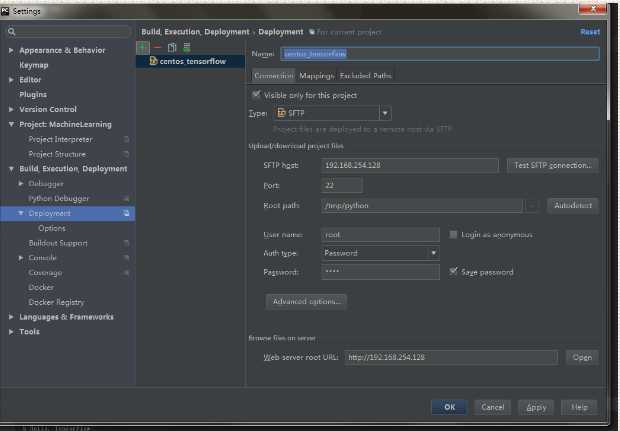Open Project Structure settings
The width and height of the screenshot is (620, 431).
[x=57, y=154]
